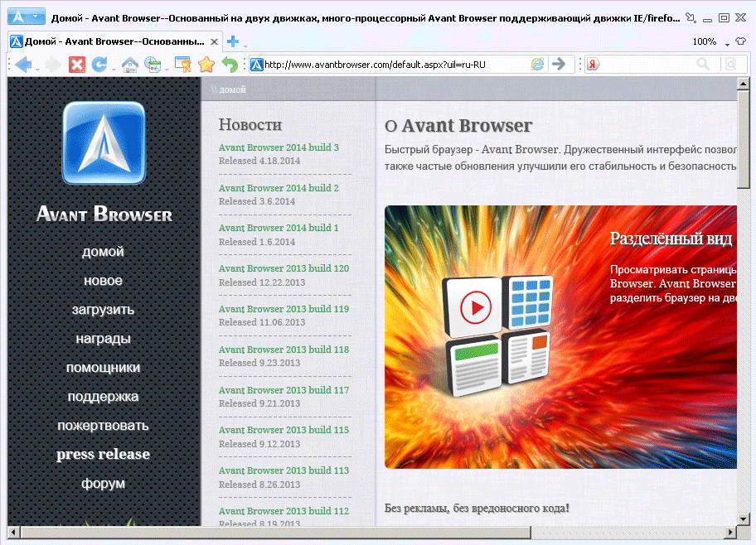Refresh the Avant Browser homepage
The height and width of the screenshot is (545, 756).
(98, 64)
